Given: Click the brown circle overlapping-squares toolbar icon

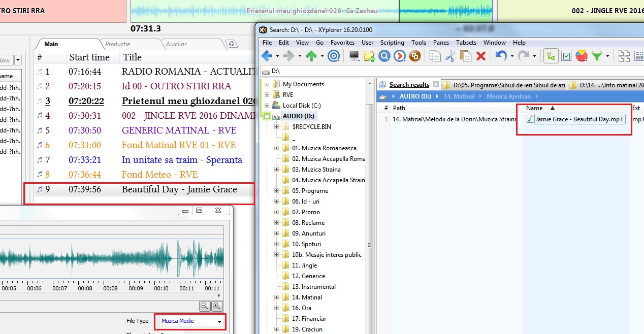Looking at the screenshot, I should pos(415,56).
